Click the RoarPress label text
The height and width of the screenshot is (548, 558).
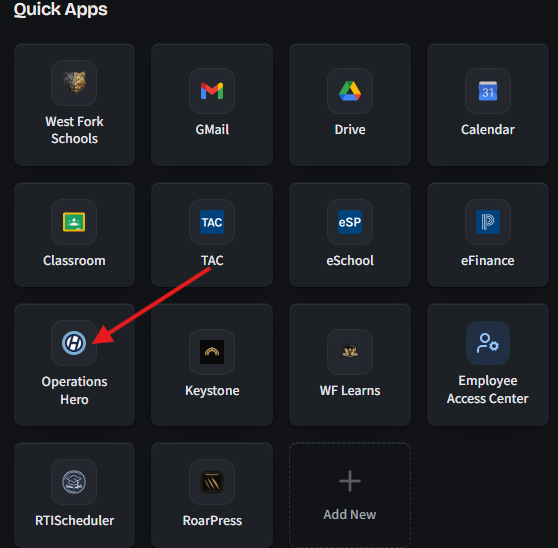coord(212,521)
